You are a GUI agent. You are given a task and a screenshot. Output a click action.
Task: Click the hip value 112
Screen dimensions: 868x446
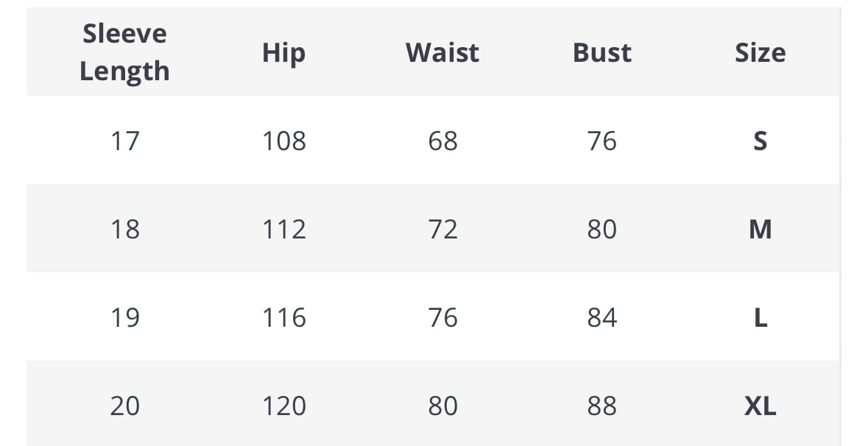coord(283,229)
